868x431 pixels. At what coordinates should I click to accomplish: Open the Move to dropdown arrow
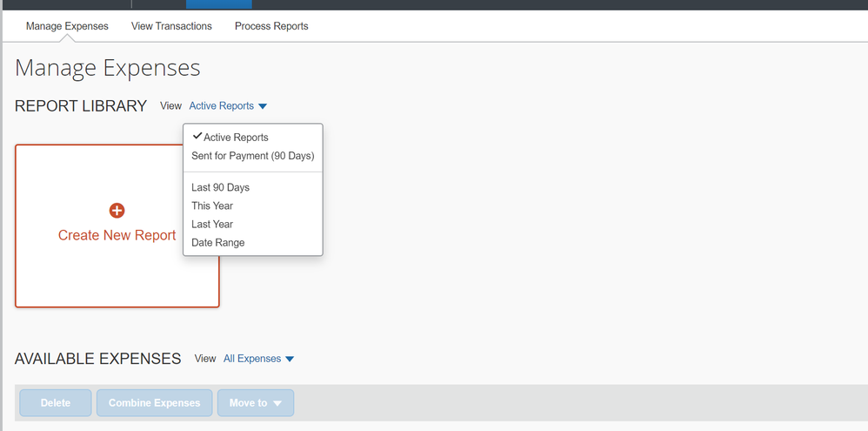pos(277,403)
